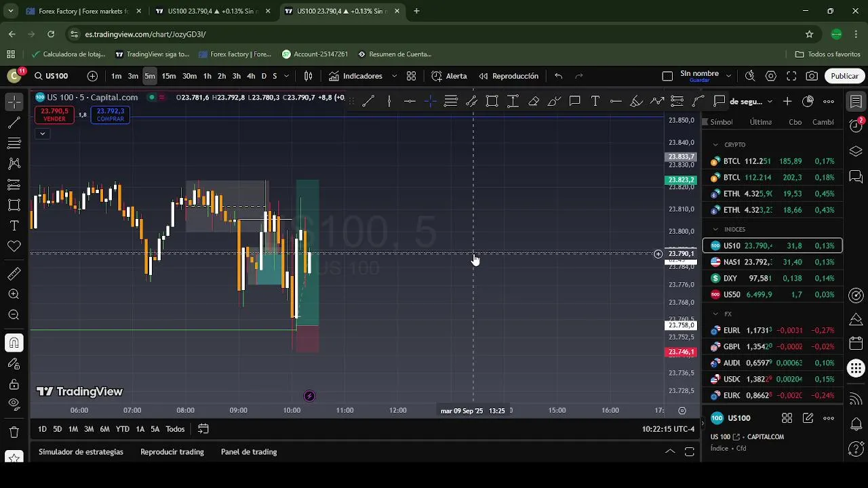Open the Panel de trading tab

[x=249, y=452]
